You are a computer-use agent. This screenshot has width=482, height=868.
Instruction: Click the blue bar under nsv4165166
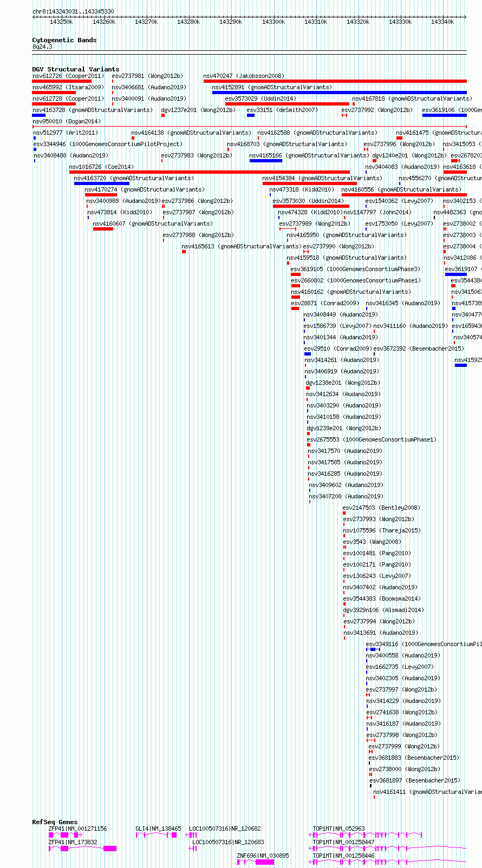point(265,161)
